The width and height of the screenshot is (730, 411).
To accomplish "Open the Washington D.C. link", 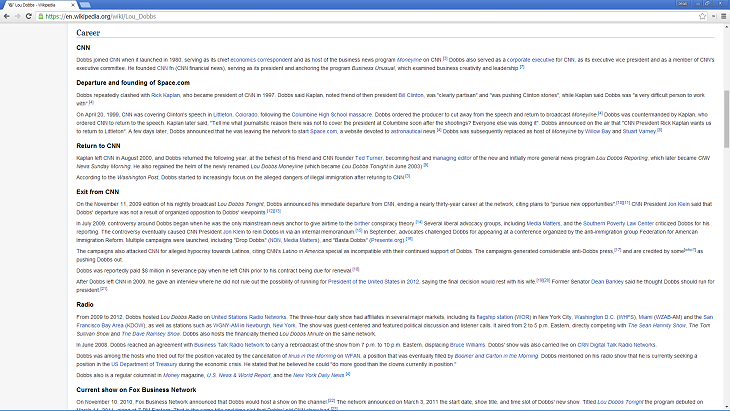I will pos(594,317).
